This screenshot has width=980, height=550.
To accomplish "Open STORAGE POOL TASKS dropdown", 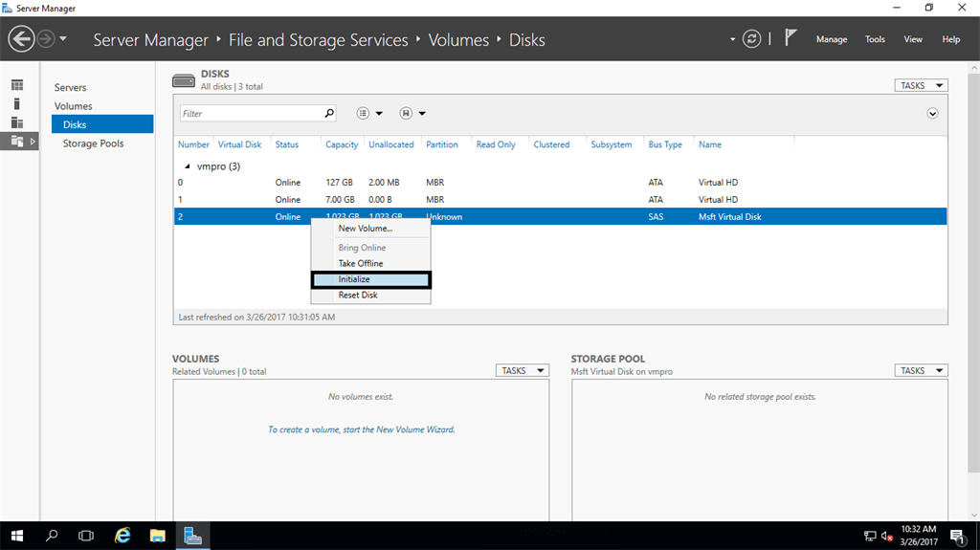I will (x=922, y=370).
